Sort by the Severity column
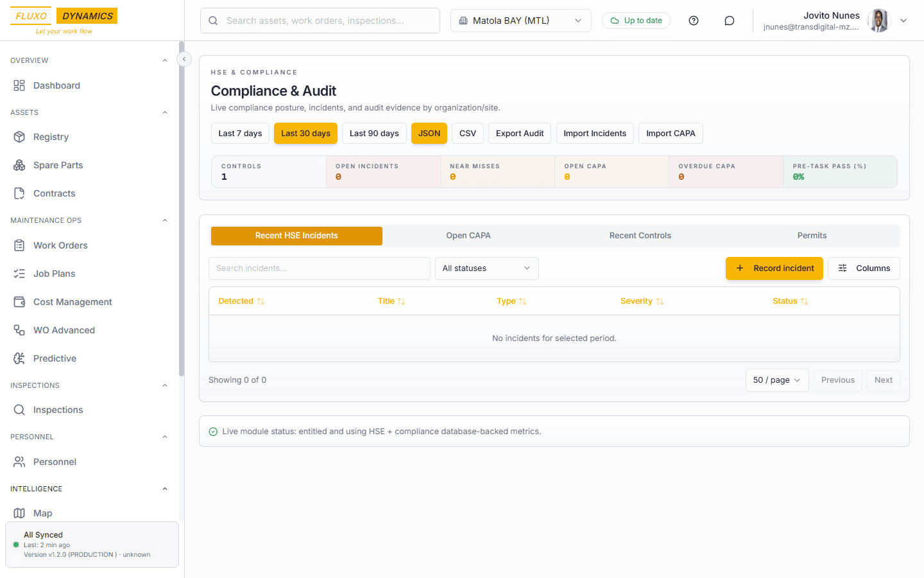This screenshot has width=924, height=578. coord(642,301)
